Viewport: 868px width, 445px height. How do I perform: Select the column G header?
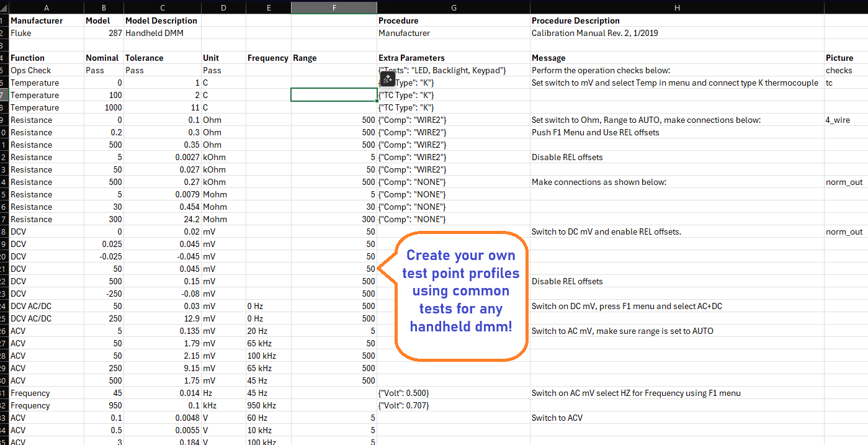coord(454,7)
